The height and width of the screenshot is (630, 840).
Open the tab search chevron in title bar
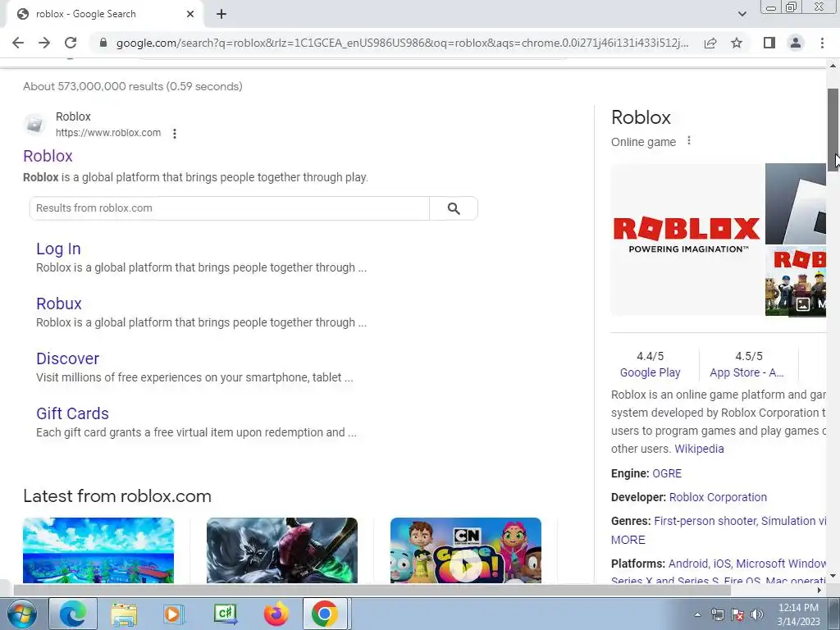[x=742, y=15]
